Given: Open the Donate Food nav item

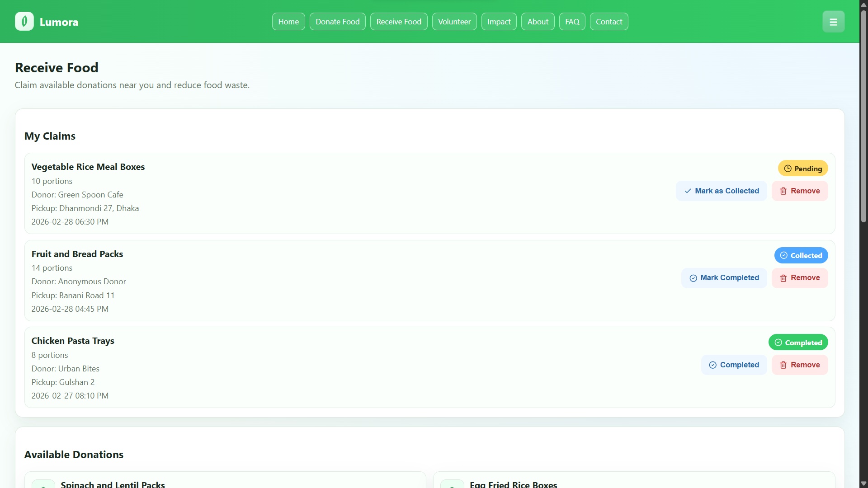Looking at the screenshot, I should point(337,22).
